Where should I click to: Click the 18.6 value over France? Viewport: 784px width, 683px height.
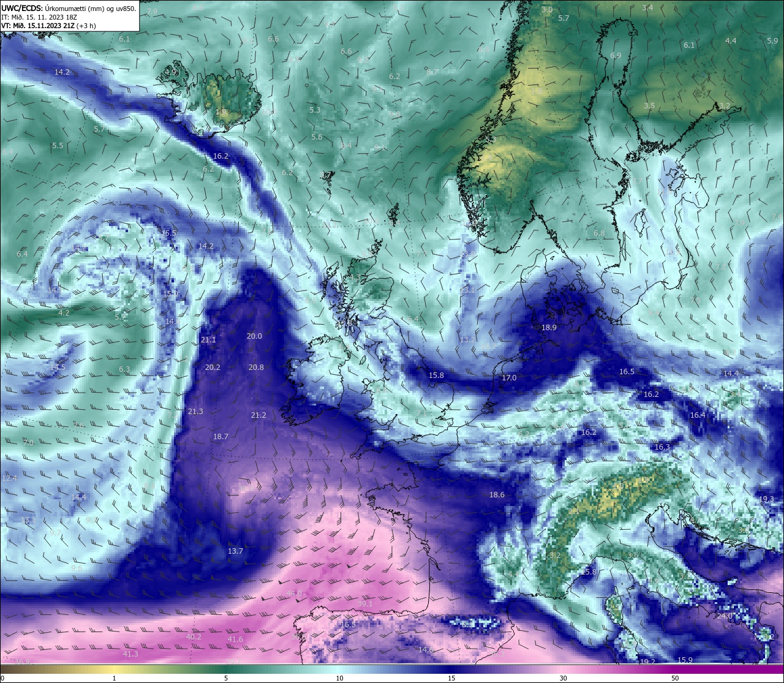497,495
